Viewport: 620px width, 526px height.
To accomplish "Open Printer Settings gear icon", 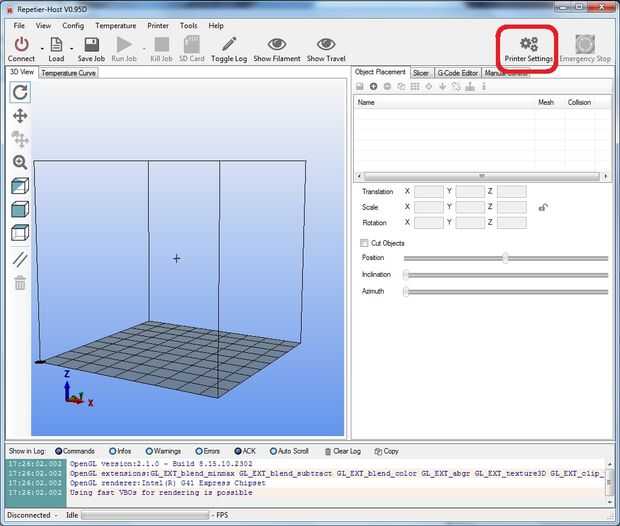I will point(529,44).
